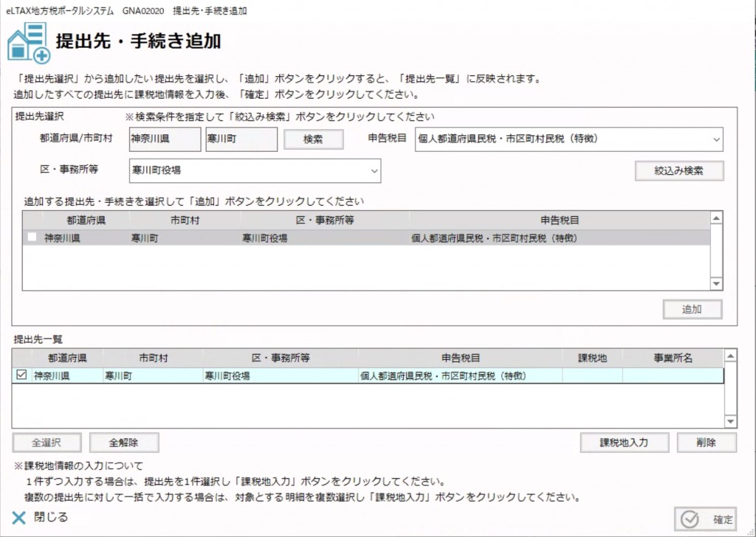This screenshot has width=756, height=537.
Task: Click the X icon next to 閉じる
Action: (20, 518)
